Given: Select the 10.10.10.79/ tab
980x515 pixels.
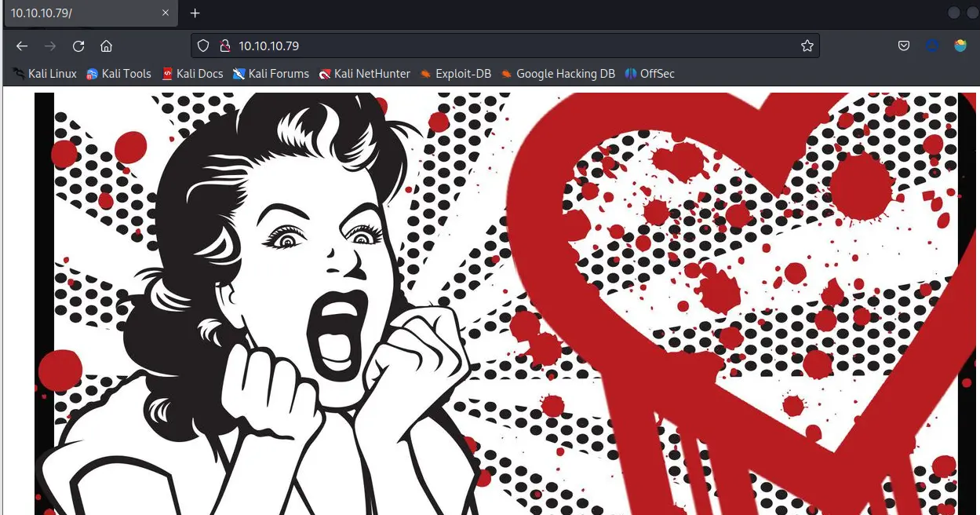Looking at the screenshot, I should point(89,13).
